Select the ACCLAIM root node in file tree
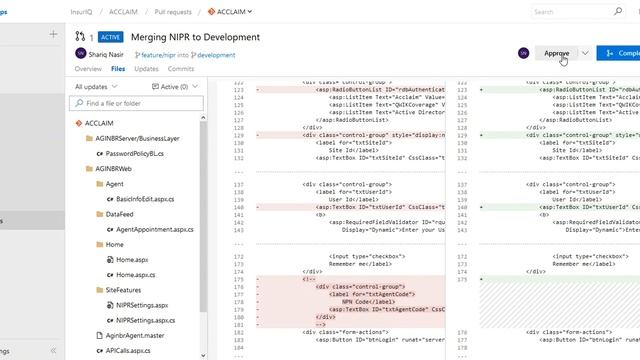The image size is (640, 360). (x=99, y=123)
